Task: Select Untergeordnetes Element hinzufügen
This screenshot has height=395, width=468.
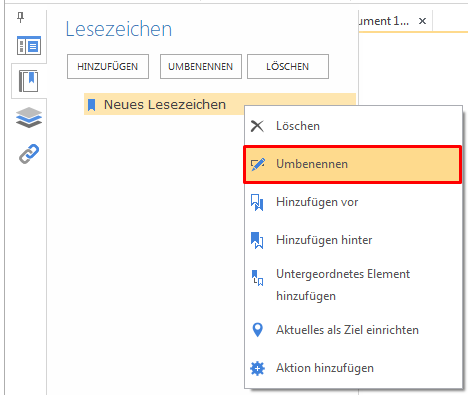Action: click(x=353, y=285)
